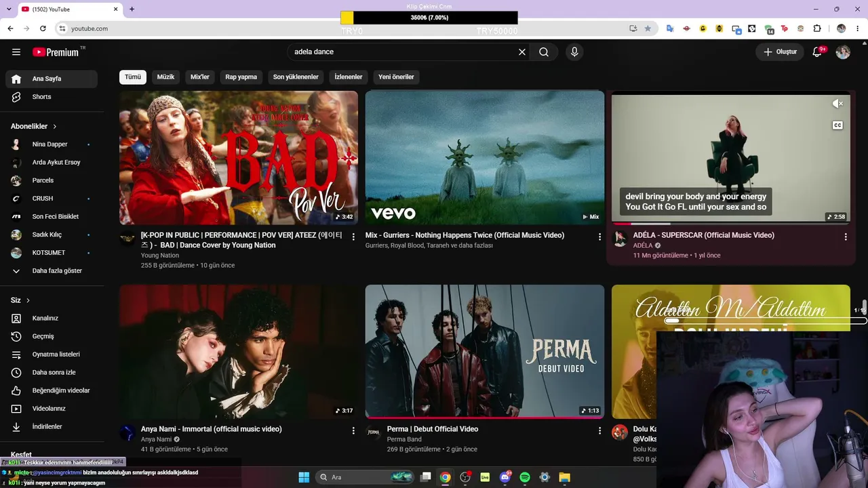Open Ana Sayfa in the sidebar
The height and width of the screenshot is (488, 868).
click(x=52, y=79)
